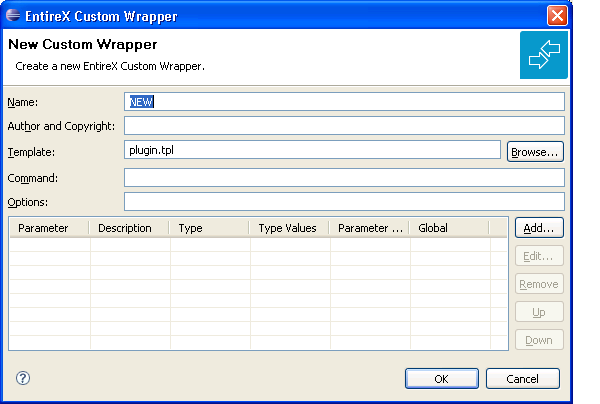Focus the Command text field

(x=344, y=178)
